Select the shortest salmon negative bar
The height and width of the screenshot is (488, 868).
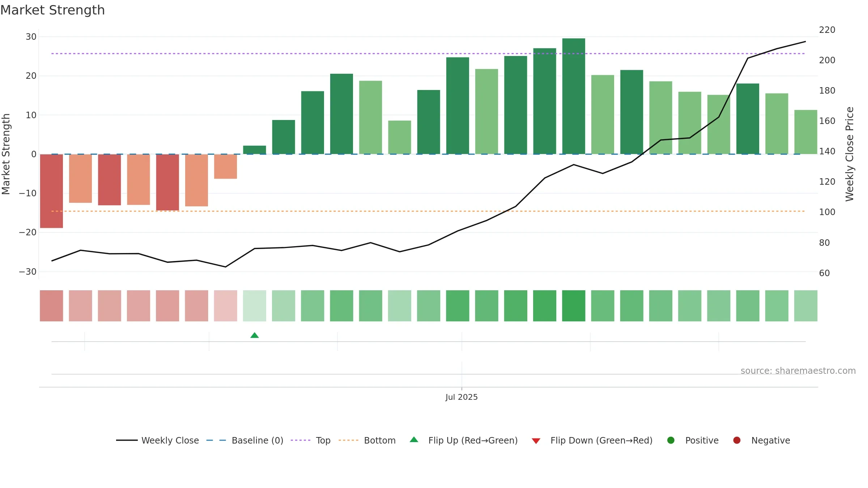pos(225,166)
